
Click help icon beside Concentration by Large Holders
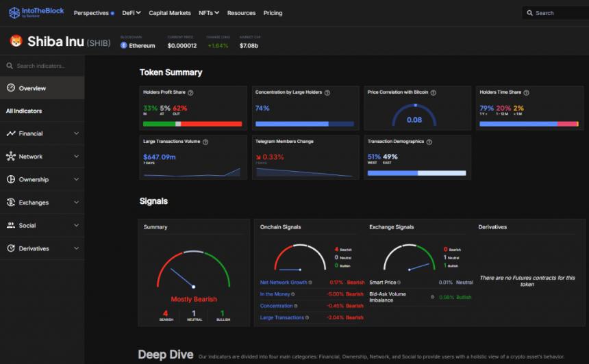click(x=327, y=92)
